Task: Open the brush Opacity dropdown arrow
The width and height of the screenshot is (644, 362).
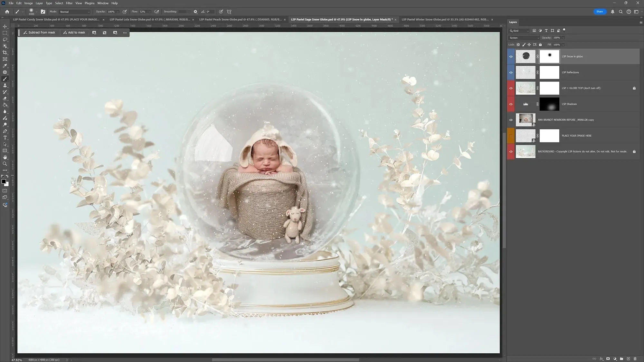Action: (118, 12)
